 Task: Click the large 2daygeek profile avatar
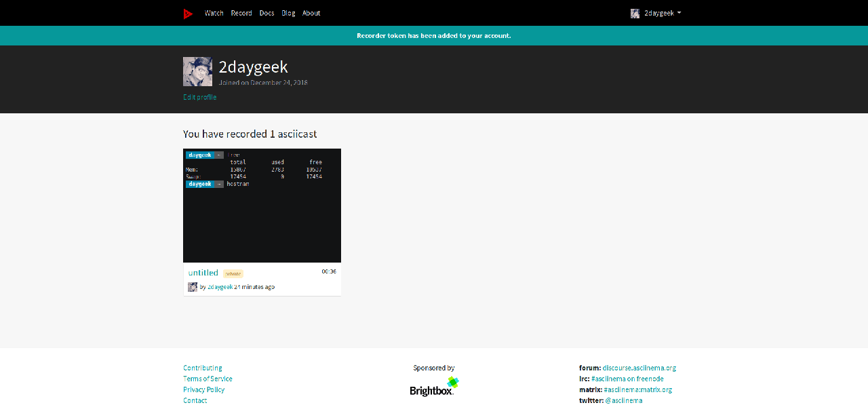(197, 71)
